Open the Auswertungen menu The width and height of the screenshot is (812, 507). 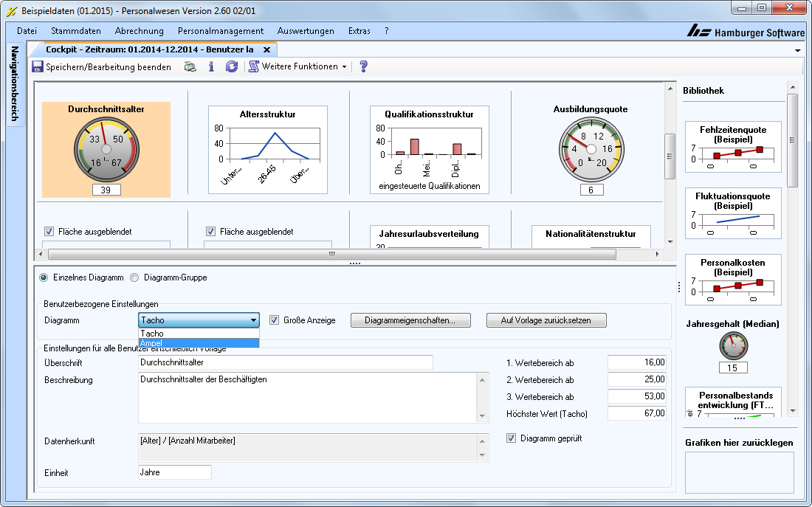[x=306, y=31]
